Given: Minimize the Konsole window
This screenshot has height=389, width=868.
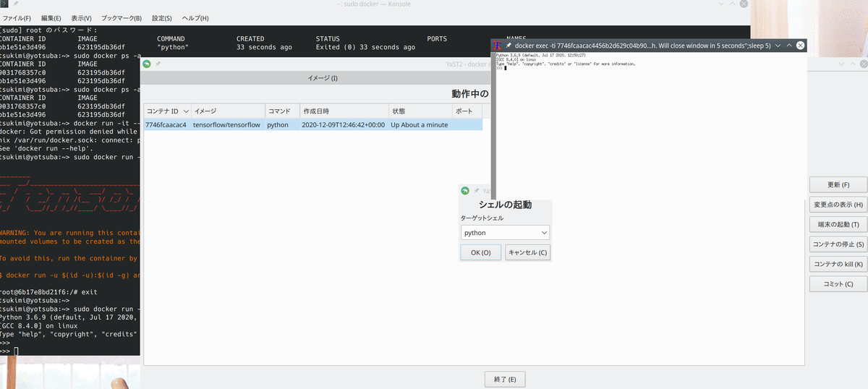Looking at the screenshot, I should [720, 5].
